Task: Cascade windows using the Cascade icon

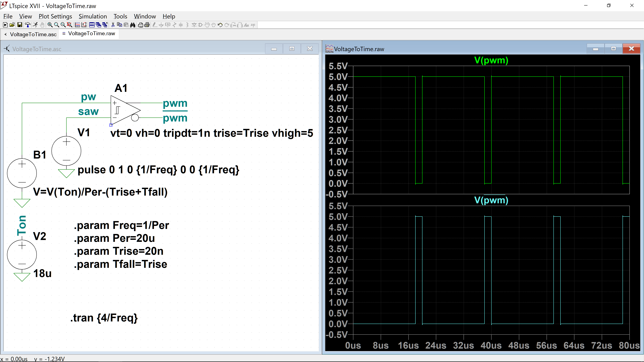Action: point(98,25)
